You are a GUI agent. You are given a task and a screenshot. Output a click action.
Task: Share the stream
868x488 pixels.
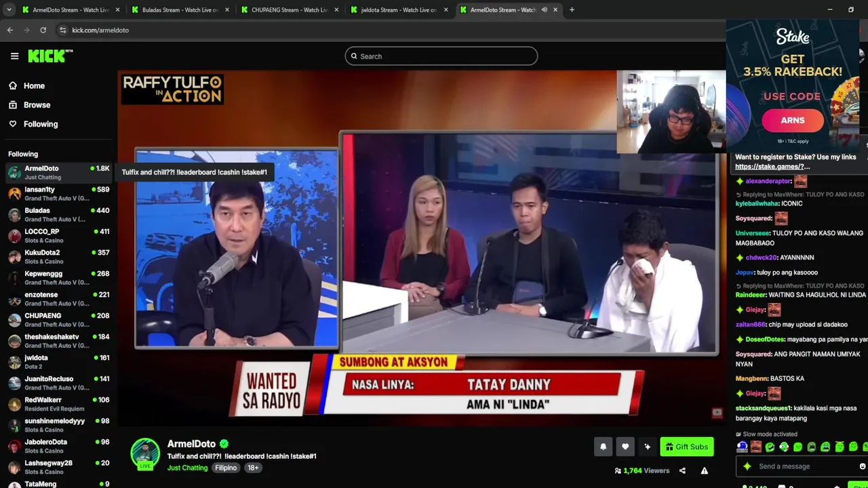pos(682,470)
